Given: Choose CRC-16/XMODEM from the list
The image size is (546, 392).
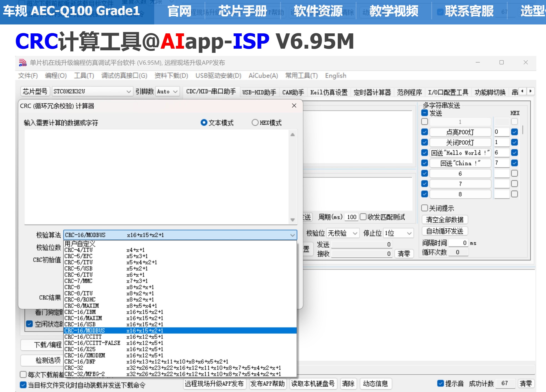Looking at the screenshot, I should (85, 355).
